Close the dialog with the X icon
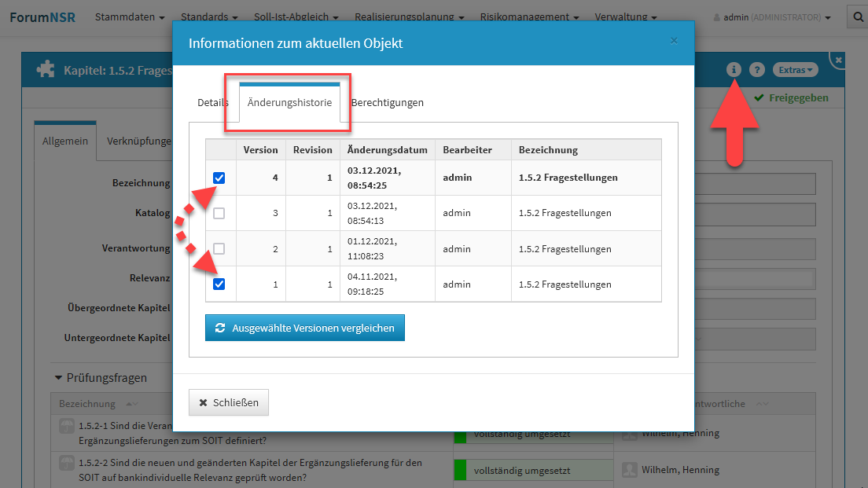This screenshot has width=868, height=488. coord(674,41)
